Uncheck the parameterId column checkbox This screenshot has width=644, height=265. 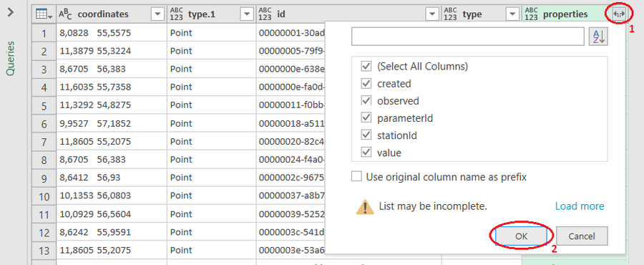(x=366, y=118)
